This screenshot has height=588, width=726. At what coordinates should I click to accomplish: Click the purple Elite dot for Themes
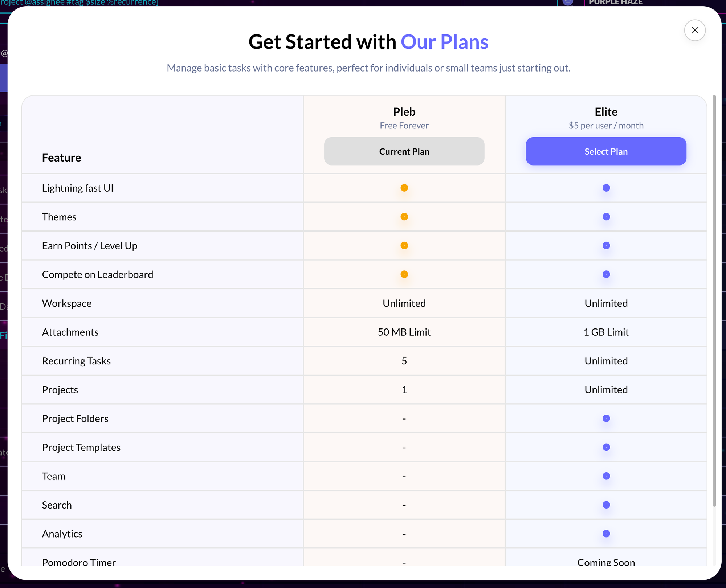(x=606, y=217)
